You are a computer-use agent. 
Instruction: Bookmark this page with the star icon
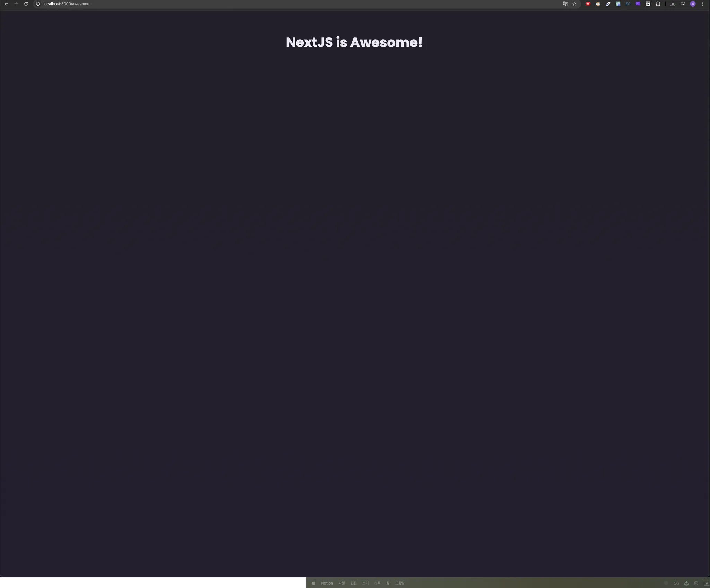(574, 4)
